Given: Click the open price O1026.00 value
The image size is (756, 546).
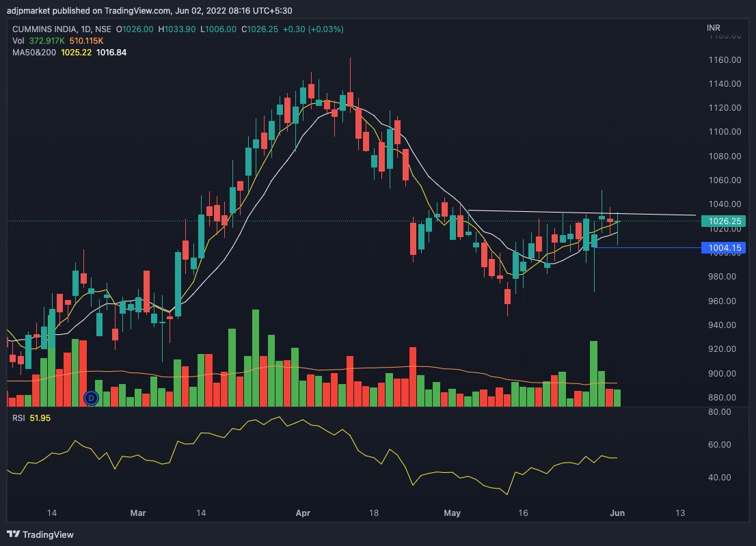Looking at the screenshot, I should point(135,29).
